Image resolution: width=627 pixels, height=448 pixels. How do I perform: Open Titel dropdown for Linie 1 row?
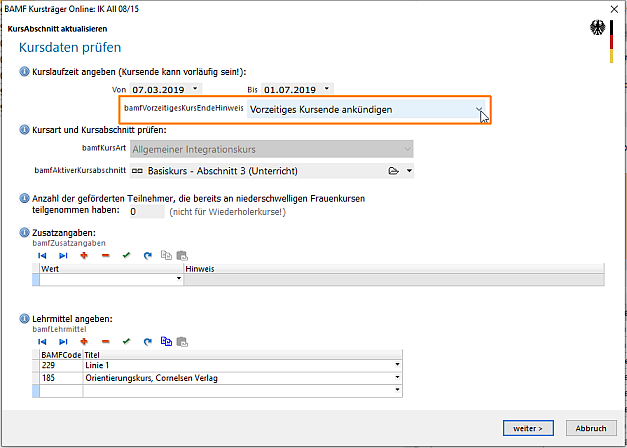pyautogui.click(x=397, y=365)
